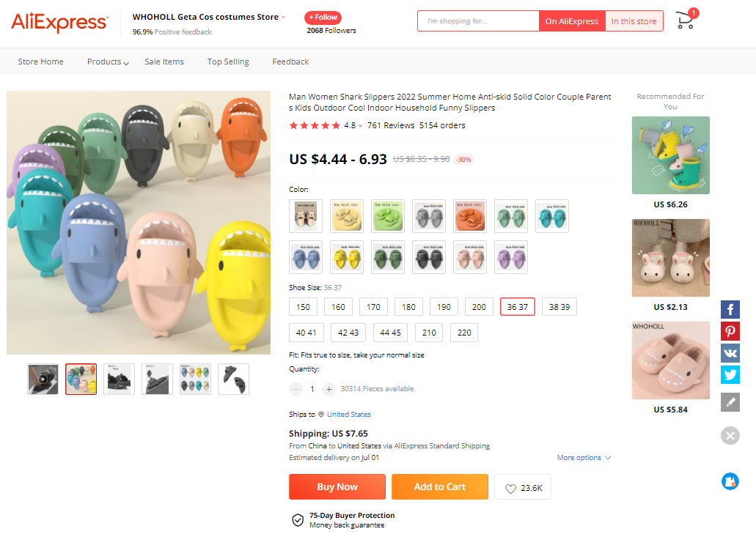Switch to the Feedback tab
The image size is (756, 537).
pos(290,62)
